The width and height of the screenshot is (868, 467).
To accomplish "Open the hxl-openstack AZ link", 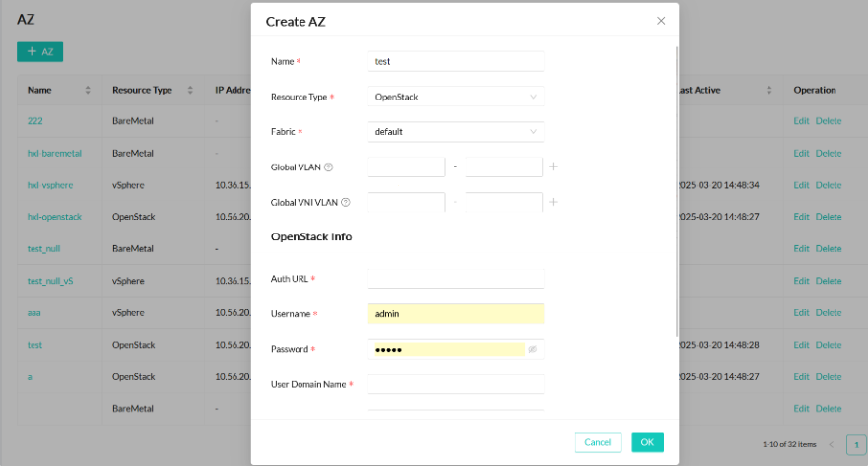I will (x=54, y=217).
